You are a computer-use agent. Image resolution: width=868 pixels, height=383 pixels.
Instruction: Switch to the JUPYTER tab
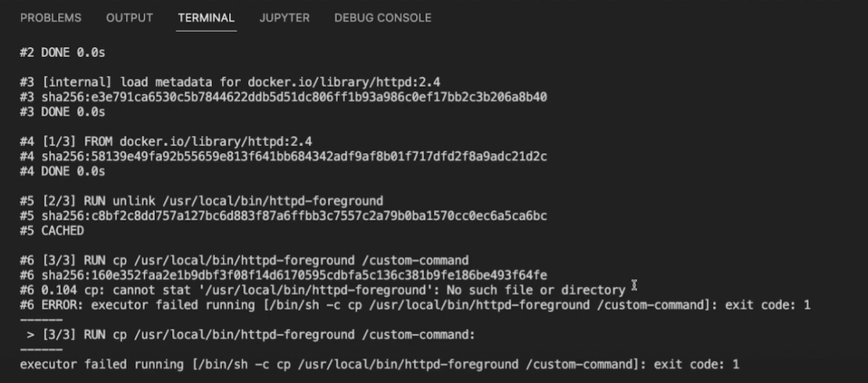[284, 17]
